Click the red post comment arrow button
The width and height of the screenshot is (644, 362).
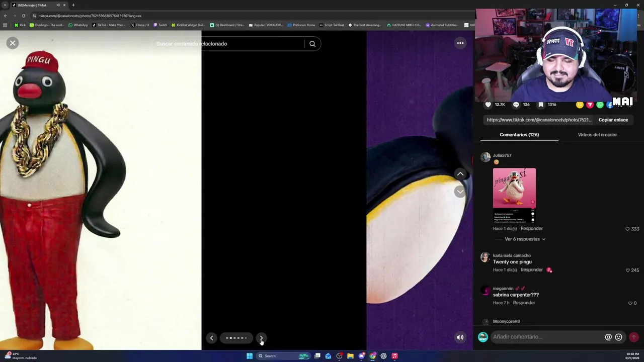pos(633,337)
